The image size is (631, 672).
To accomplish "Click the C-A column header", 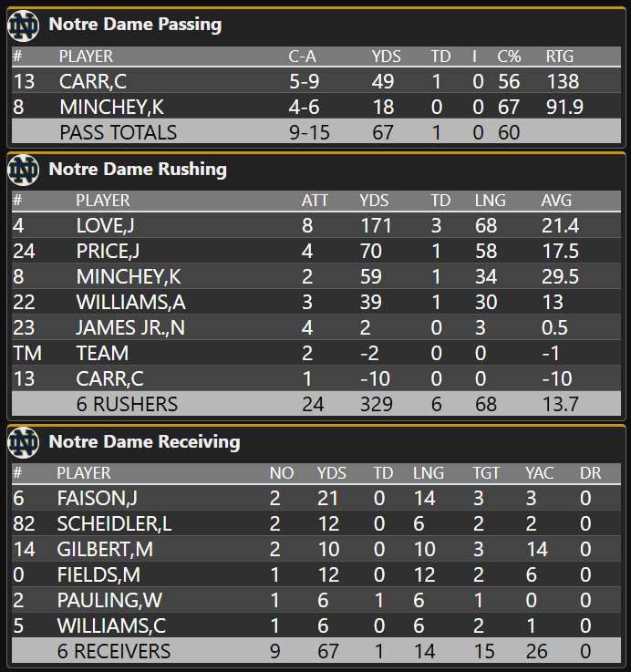I will tap(302, 57).
